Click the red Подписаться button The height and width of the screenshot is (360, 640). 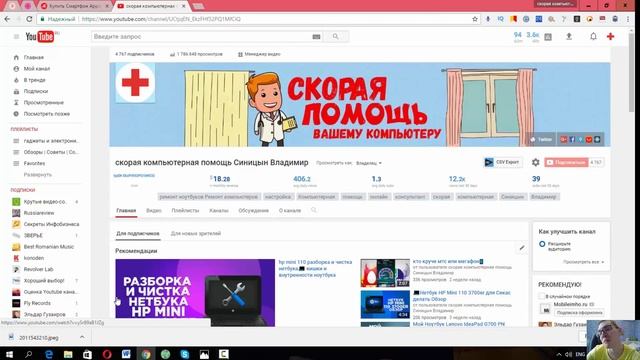tap(567, 162)
